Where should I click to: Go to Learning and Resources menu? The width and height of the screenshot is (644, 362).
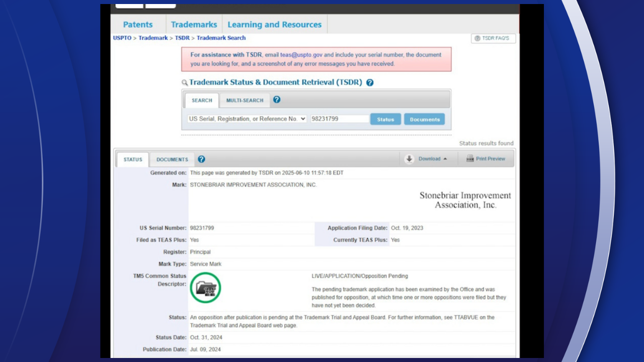click(x=274, y=25)
